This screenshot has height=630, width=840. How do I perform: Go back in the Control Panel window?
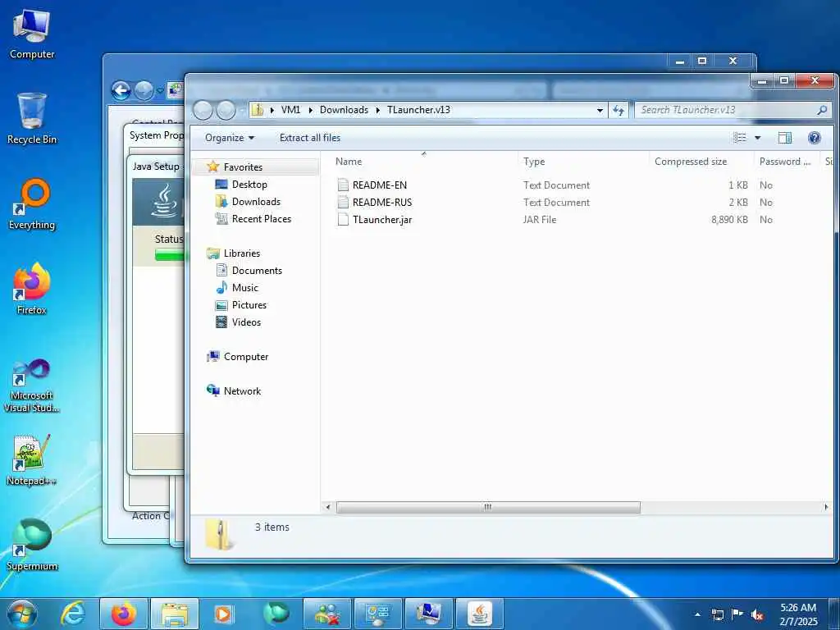pyautogui.click(x=121, y=90)
